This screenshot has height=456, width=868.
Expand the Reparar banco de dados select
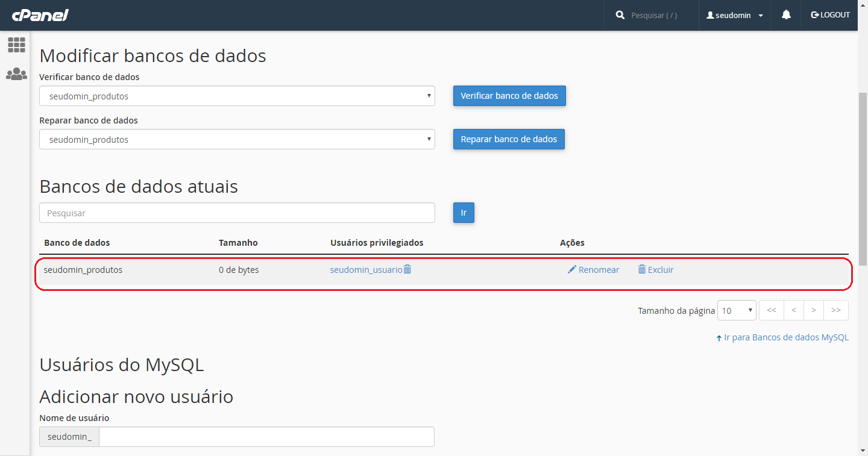point(237,139)
